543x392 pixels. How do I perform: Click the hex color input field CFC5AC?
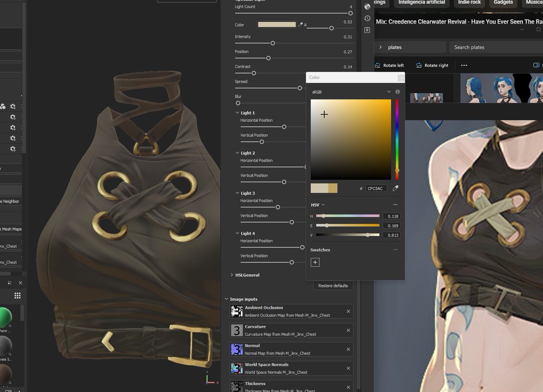376,188
